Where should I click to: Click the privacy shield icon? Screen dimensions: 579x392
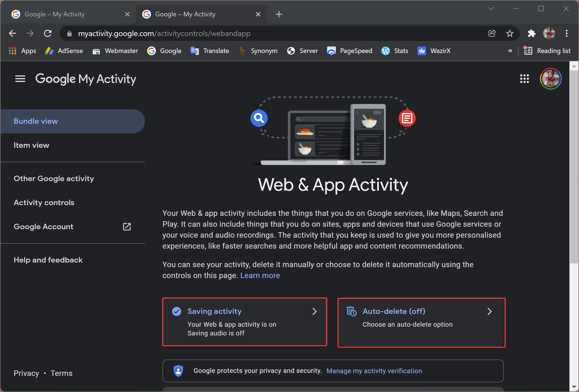pos(178,371)
